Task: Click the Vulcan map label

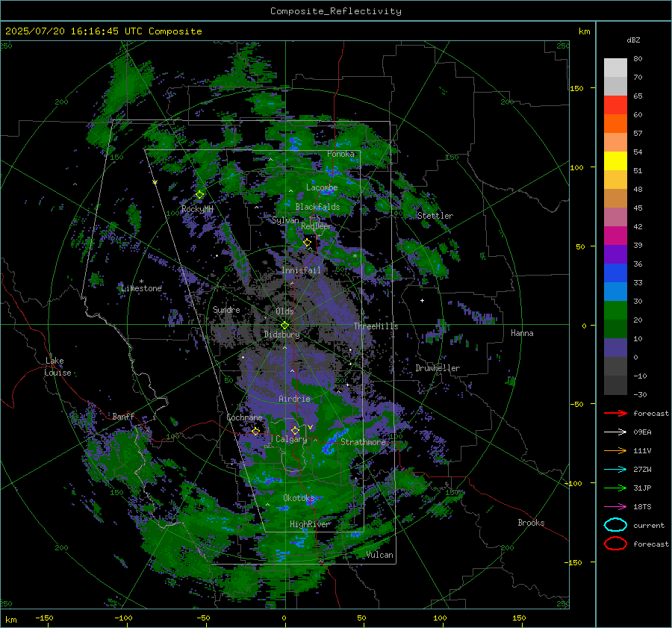Action: tap(380, 555)
